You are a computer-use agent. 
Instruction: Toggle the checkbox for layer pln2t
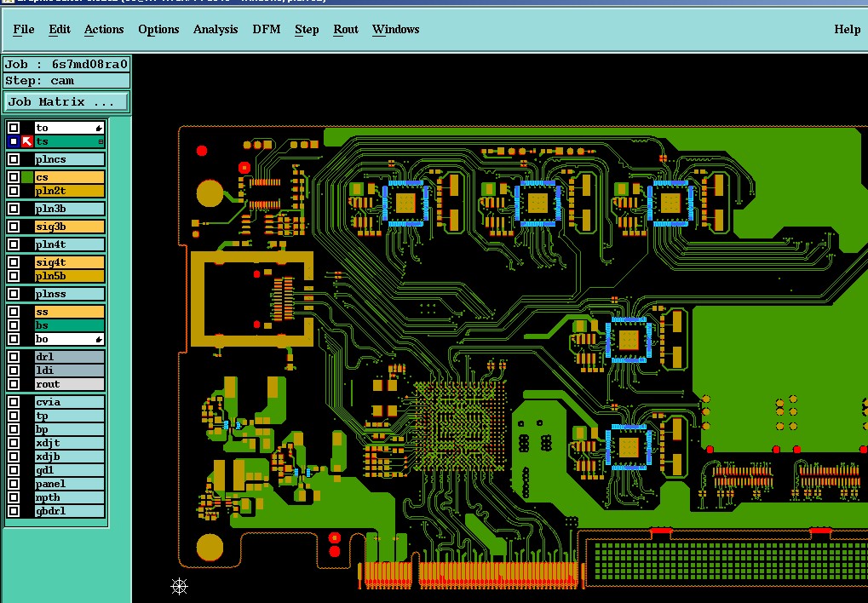point(14,191)
